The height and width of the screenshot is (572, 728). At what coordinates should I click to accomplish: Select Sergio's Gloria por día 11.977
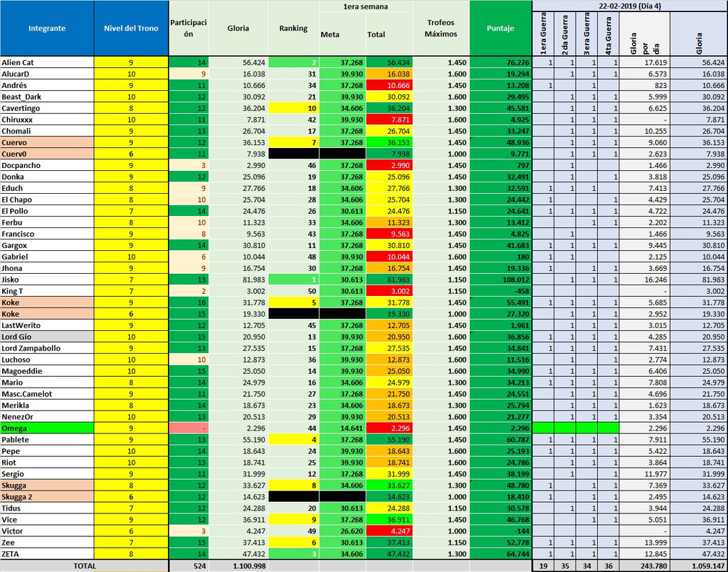click(644, 474)
